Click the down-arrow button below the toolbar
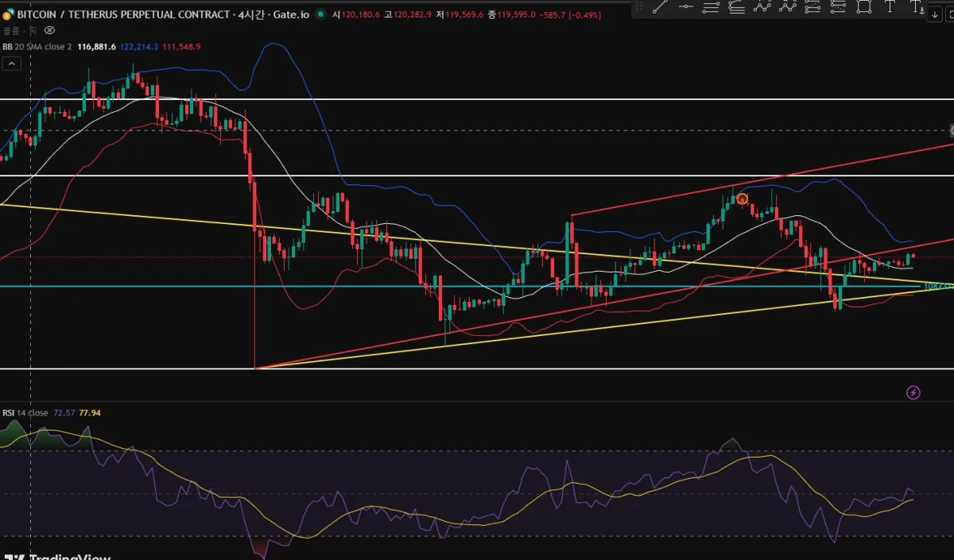Screen dimensions: 954x560 point(935,14)
